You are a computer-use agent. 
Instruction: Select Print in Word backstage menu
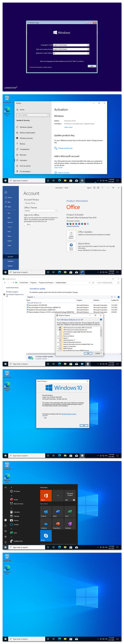tap(9, 232)
